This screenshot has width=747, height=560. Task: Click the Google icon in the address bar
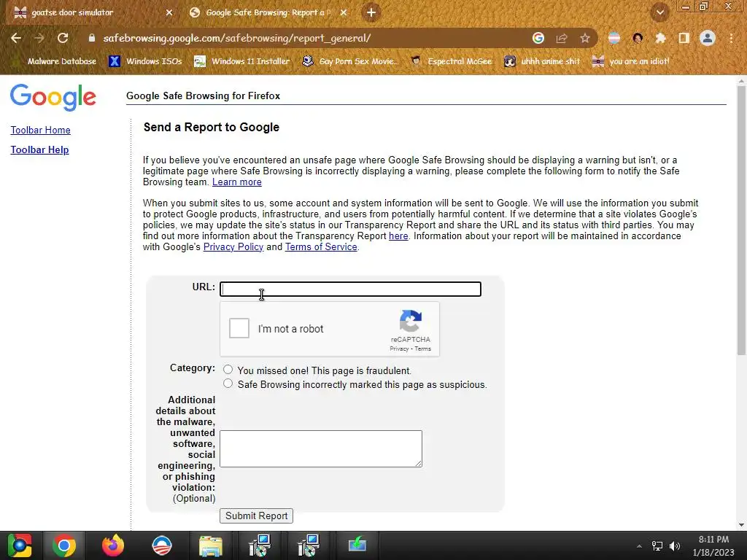pos(538,38)
